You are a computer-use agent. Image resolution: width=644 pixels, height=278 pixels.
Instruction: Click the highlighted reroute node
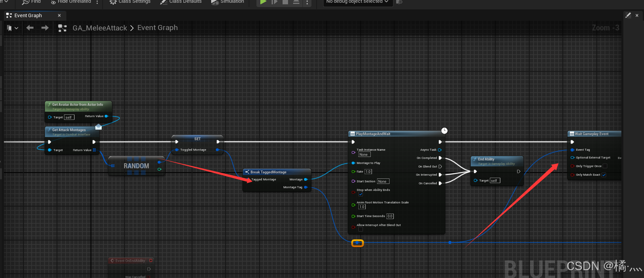(358, 243)
